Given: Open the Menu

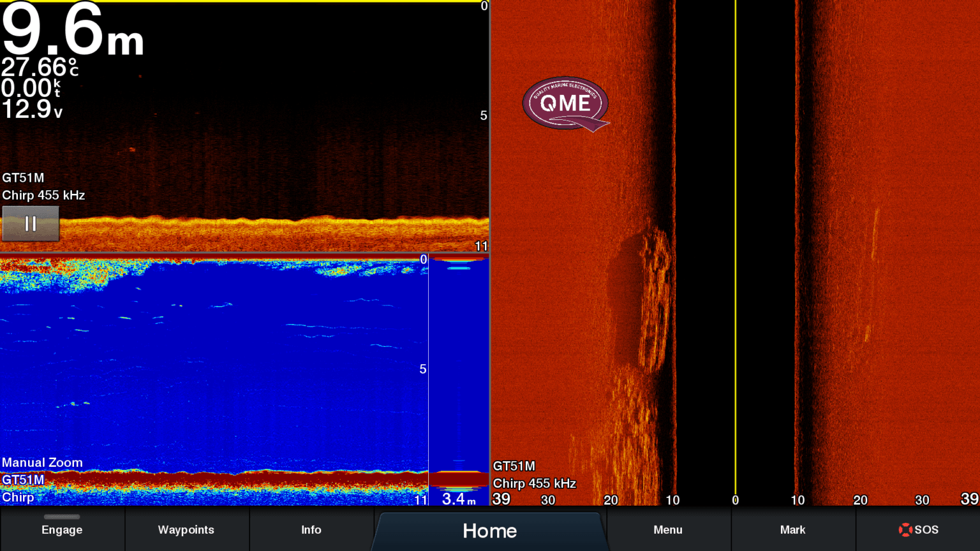Looking at the screenshot, I should [668, 530].
